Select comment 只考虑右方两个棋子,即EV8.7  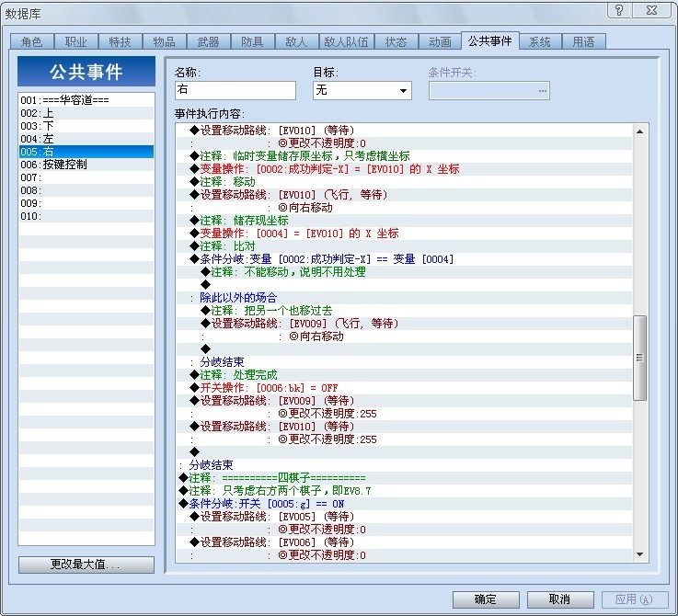click(x=404, y=491)
